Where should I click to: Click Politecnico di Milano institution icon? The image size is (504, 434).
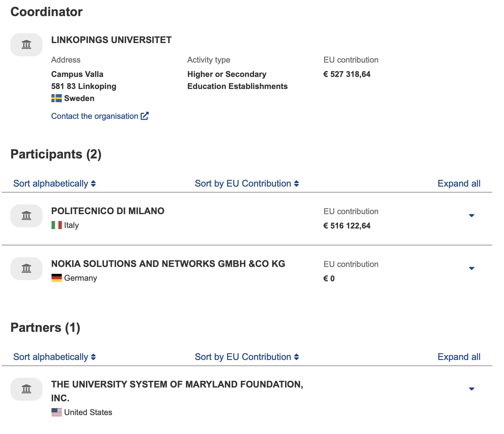tap(26, 216)
